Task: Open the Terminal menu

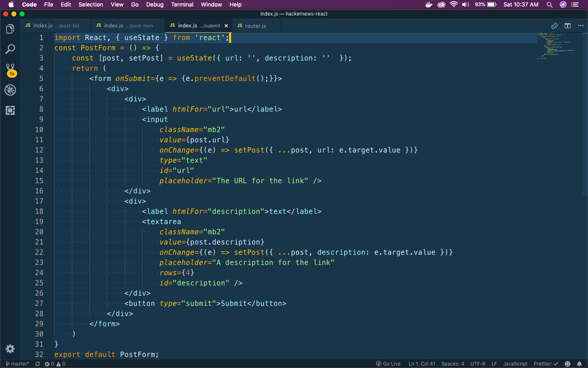Action: coord(182,4)
